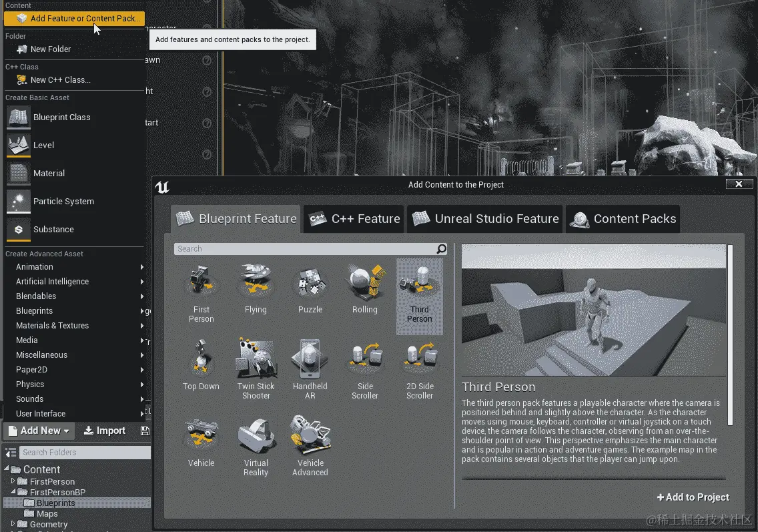This screenshot has width=758, height=532.
Task: Open the Add New dropdown button
Action: click(39, 431)
